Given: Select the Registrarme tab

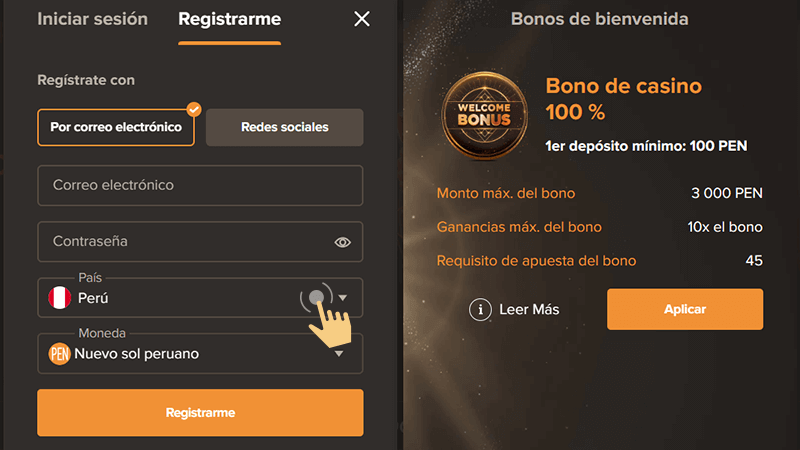Looking at the screenshot, I should [x=229, y=19].
